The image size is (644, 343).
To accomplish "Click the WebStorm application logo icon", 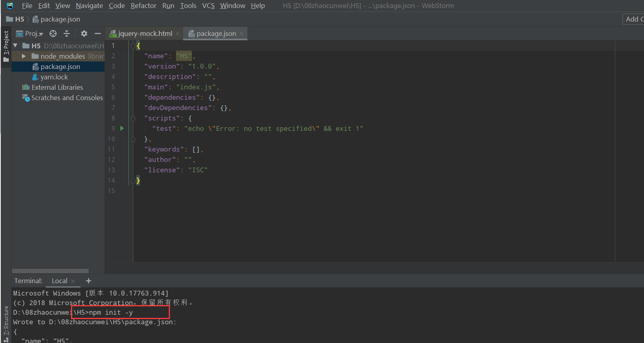I will 10,6.
